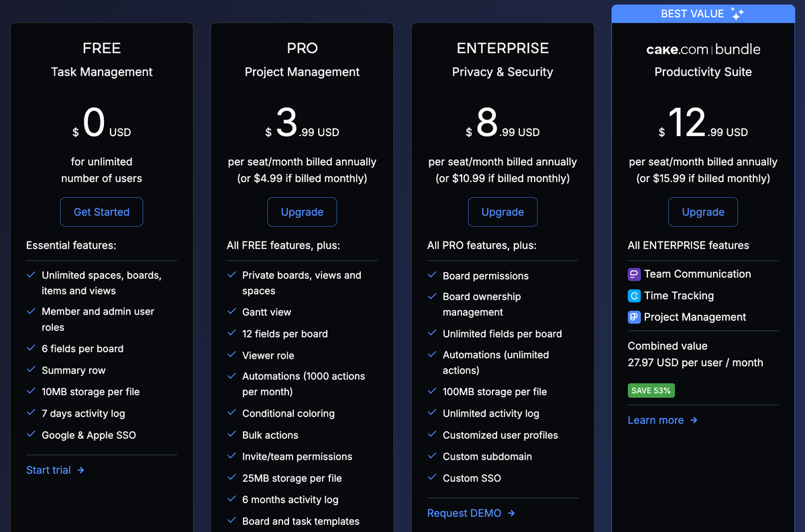The height and width of the screenshot is (532, 805).
Task: Click the cake.com bundle logo
Action: (702, 49)
